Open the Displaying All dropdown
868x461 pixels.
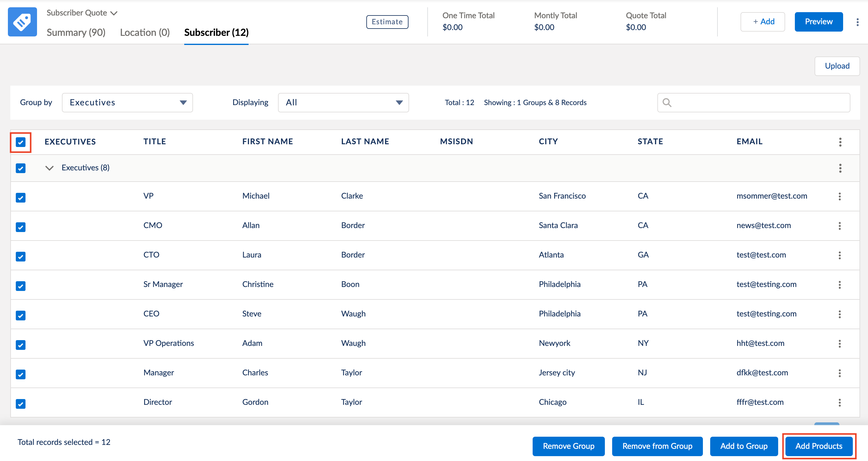click(x=343, y=103)
